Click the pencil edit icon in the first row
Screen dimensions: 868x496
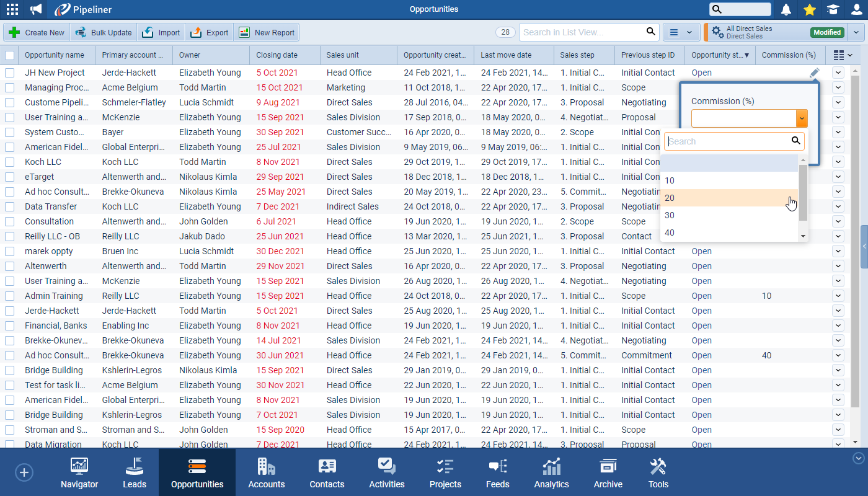814,73
